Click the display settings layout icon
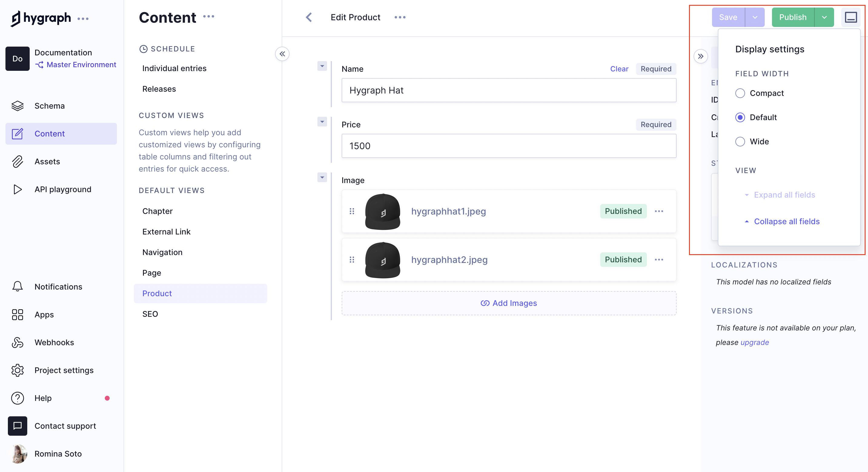Screen dimensions: 868x472 (850, 17)
